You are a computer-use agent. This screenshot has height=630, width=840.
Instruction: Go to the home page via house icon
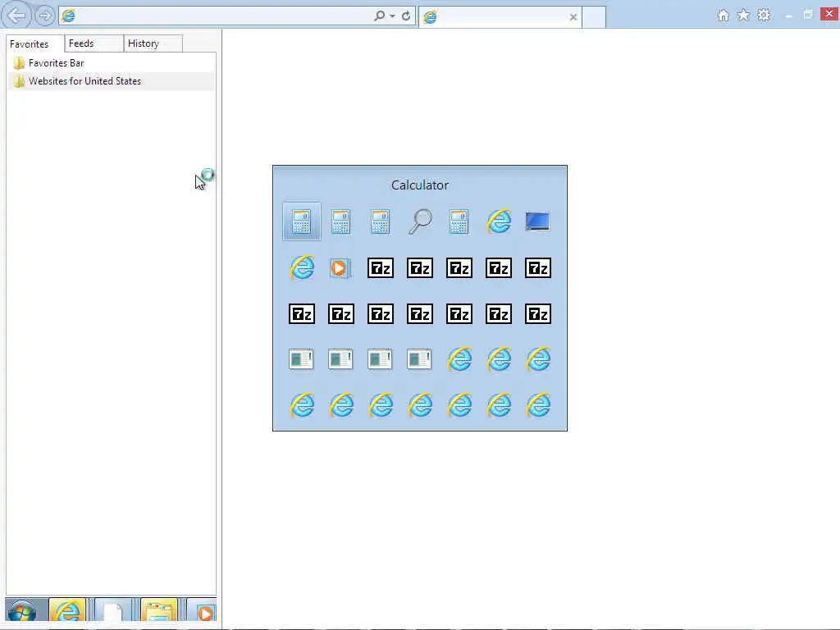click(724, 16)
